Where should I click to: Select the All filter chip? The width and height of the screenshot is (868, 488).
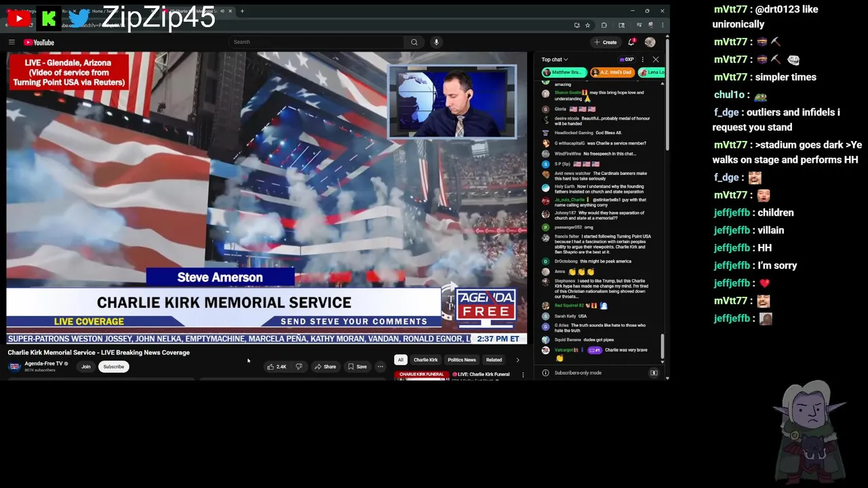click(400, 360)
